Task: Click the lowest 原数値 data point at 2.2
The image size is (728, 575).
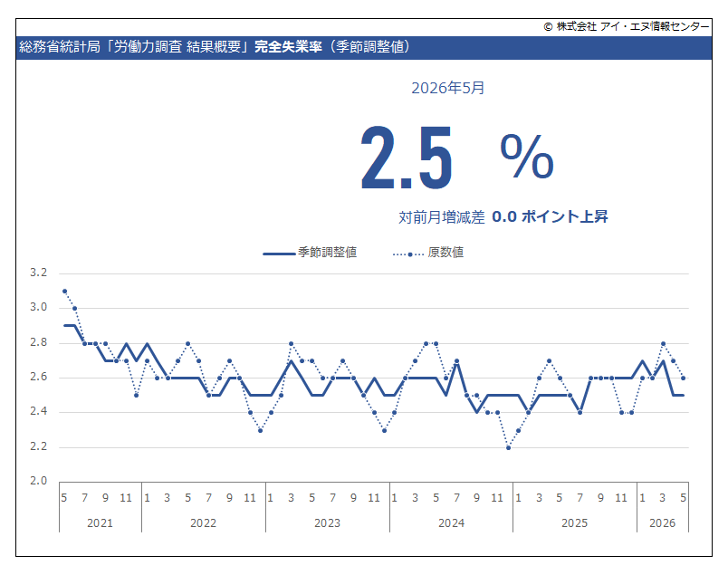Action: tap(508, 447)
